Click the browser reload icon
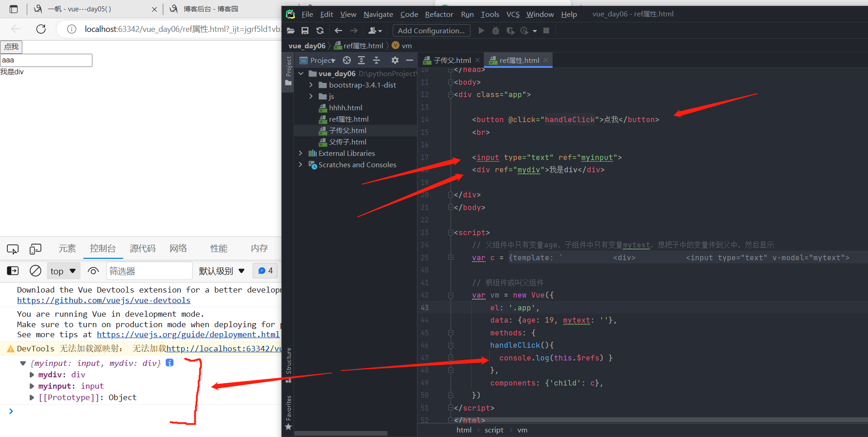Image resolution: width=868 pixels, height=437 pixels. pyautogui.click(x=41, y=29)
